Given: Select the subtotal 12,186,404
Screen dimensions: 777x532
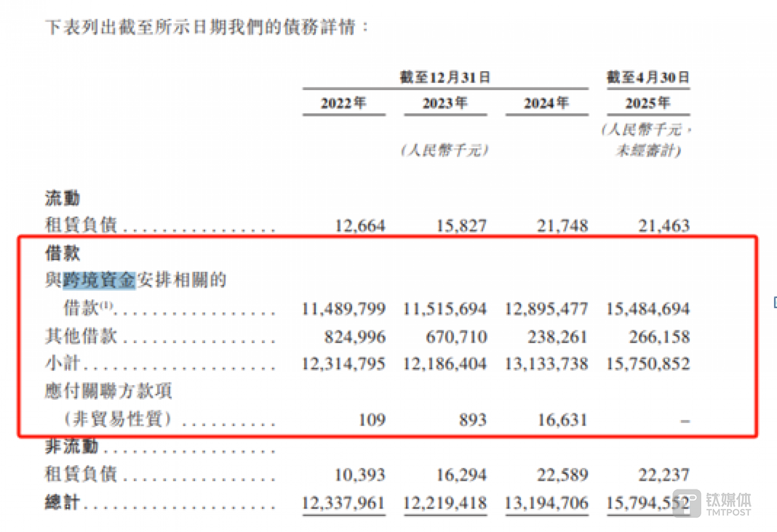Looking at the screenshot, I should tap(445, 364).
